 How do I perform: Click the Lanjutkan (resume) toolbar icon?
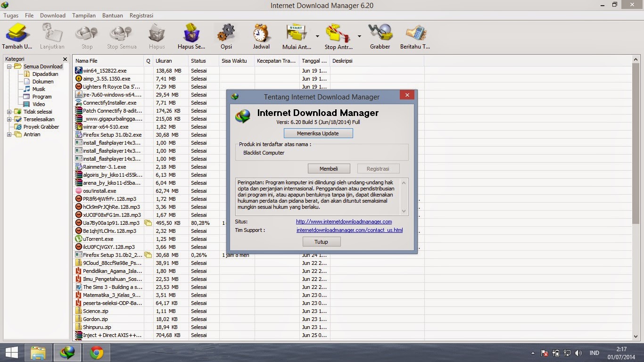tap(52, 33)
